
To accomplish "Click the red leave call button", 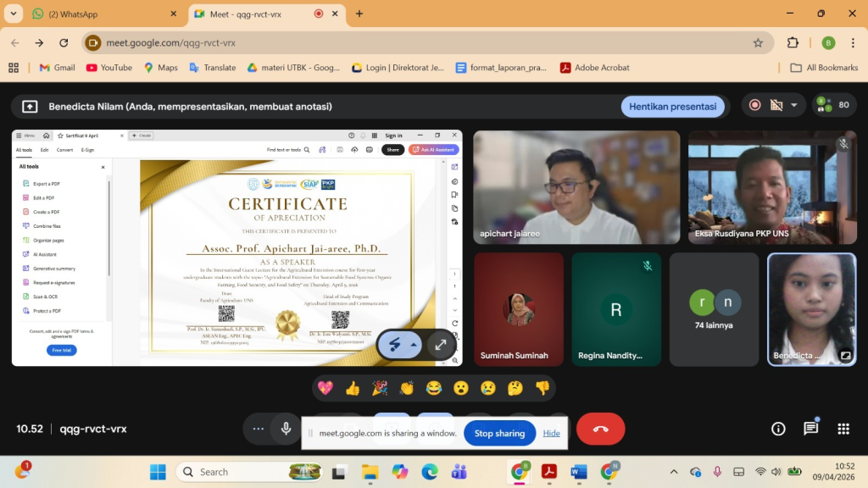I will (x=600, y=429).
